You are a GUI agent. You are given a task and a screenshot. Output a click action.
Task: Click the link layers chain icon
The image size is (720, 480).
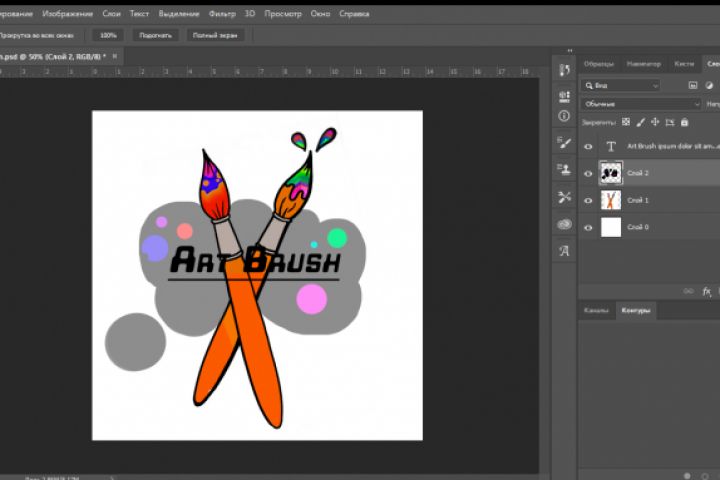click(x=688, y=291)
